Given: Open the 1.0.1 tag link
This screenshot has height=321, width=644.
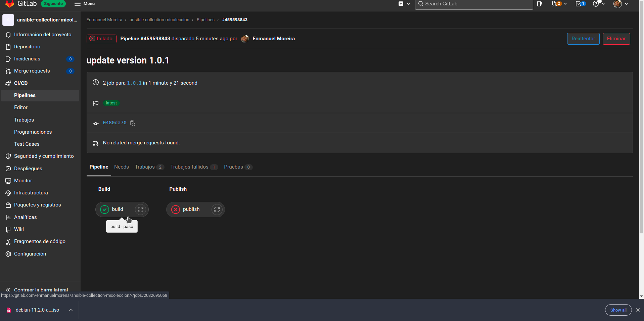Looking at the screenshot, I should pos(134,83).
